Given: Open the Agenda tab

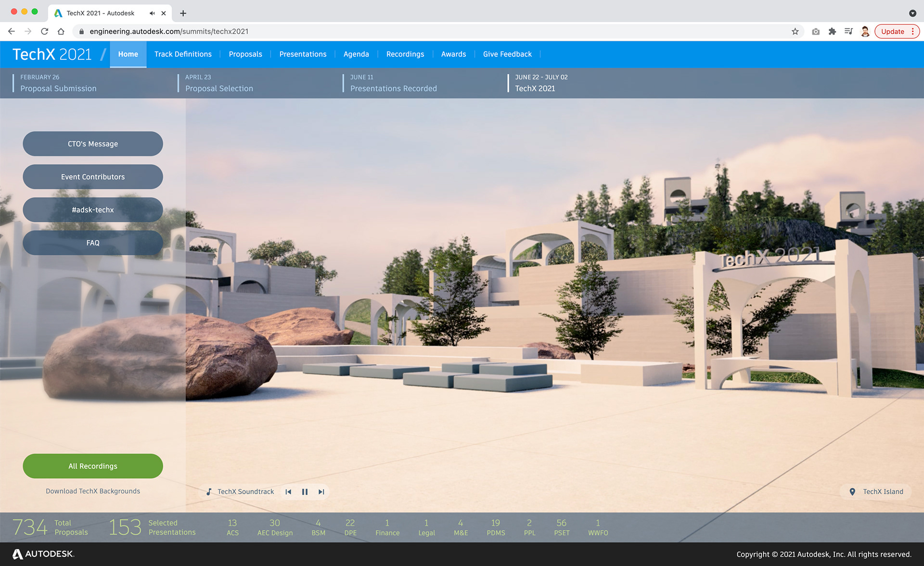Looking at the screenshot, I should point(356,54).
